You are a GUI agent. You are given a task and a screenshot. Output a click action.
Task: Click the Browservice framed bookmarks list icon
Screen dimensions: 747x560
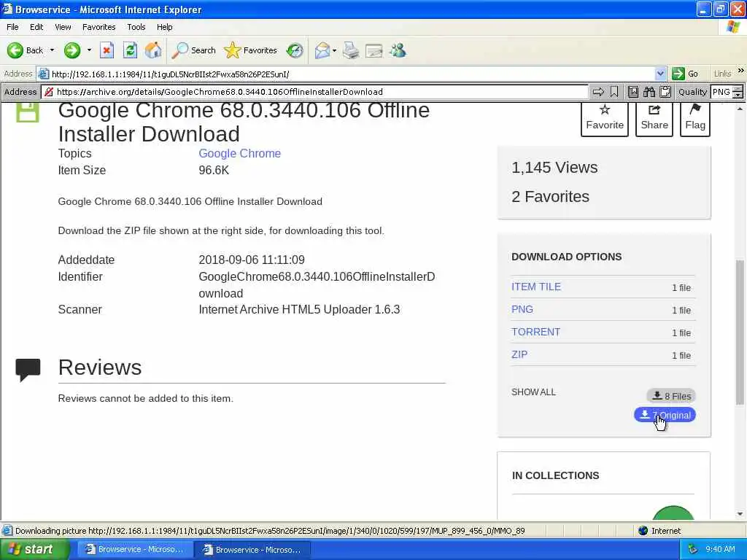[633, 92]
